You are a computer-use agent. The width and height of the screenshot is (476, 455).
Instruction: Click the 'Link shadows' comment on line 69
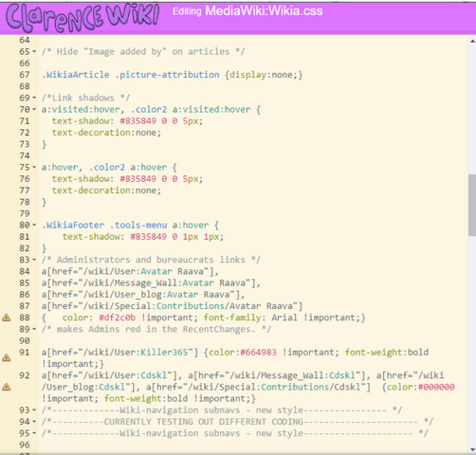(85, 98)
